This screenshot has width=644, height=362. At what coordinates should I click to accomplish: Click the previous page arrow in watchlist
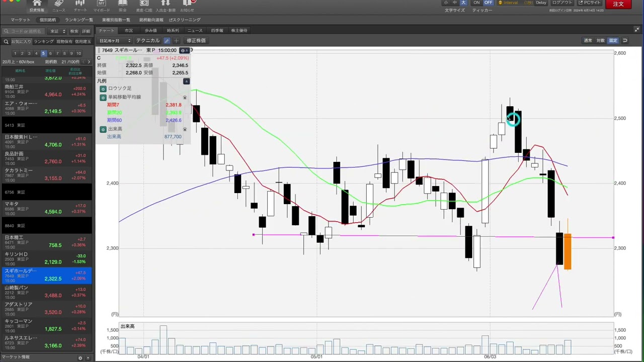click(x=83, y=62)
